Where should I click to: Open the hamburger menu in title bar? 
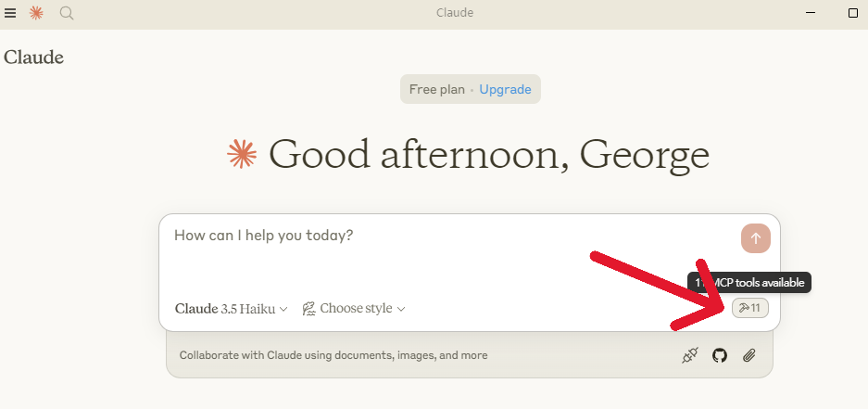10,13
